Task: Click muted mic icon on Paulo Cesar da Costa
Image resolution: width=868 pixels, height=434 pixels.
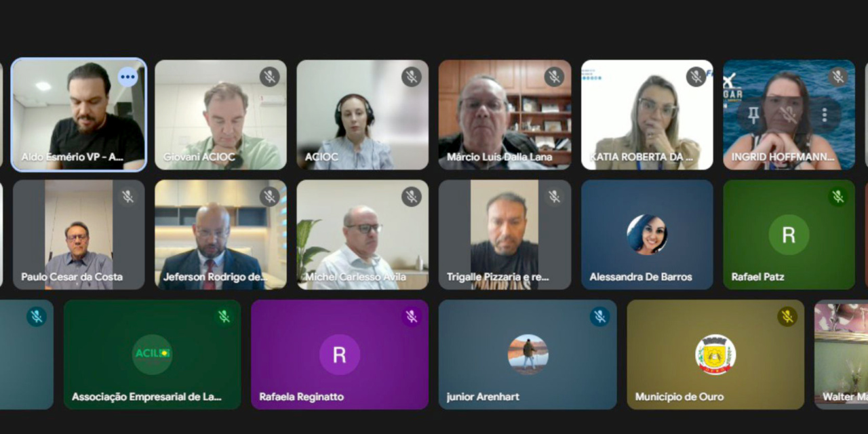Action: (127, 197)
